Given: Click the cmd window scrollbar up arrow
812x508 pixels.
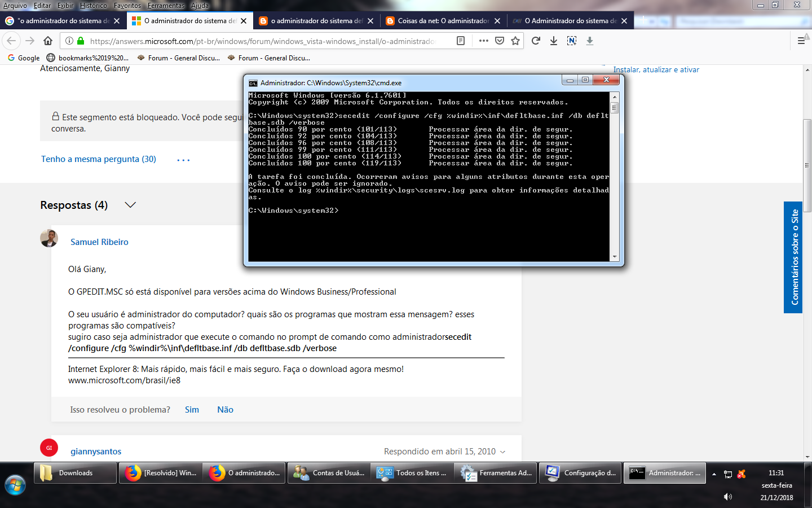Looking at the screenshot, I should [615, 97].
